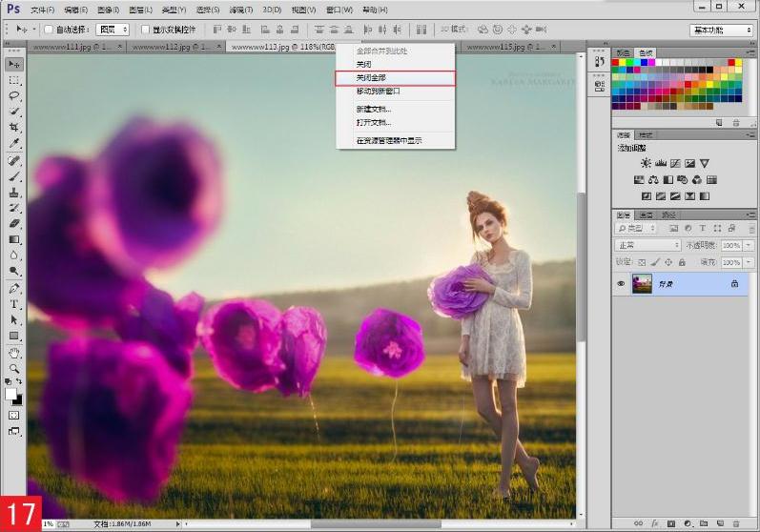This screenshot has height=532, width=760.
Task: Add a Color Balance adjustment
Action: point(653,180)
